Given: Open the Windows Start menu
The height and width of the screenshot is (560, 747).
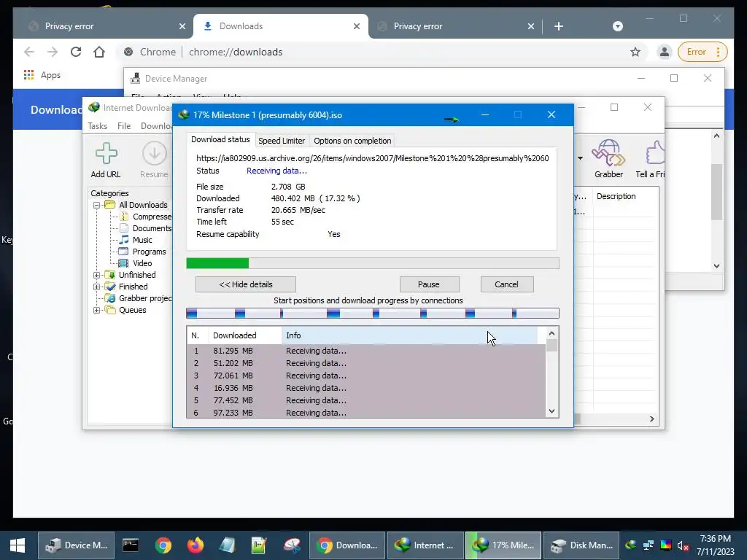Looking at the screenshot, I should [18, 545].
